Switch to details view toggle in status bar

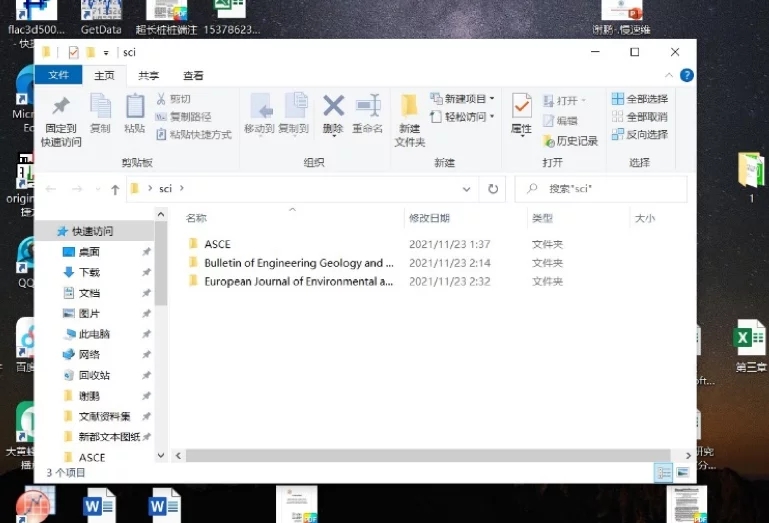coord(664,472)
